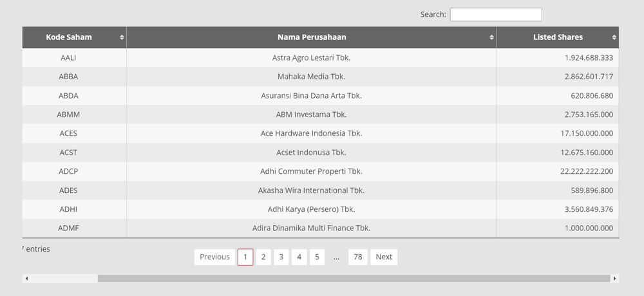
Task: Click listed shares value 620.806.680
Action: click(x=592, y=96)
